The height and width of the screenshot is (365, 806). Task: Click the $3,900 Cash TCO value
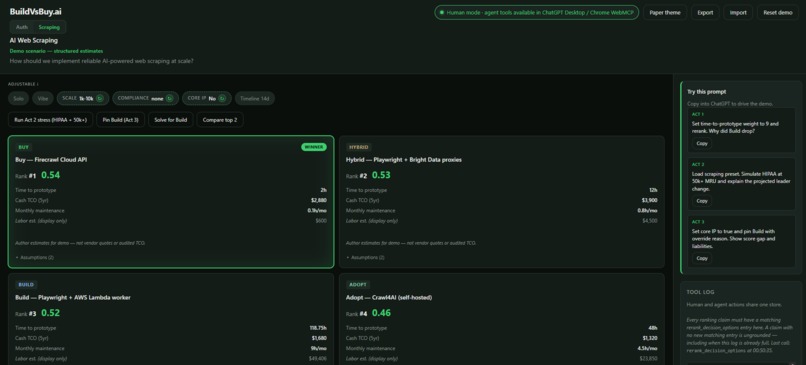coord(649,200)
